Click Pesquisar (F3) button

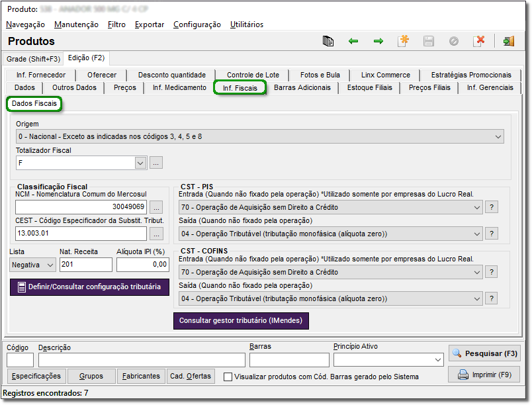click(x=484, y=353)
